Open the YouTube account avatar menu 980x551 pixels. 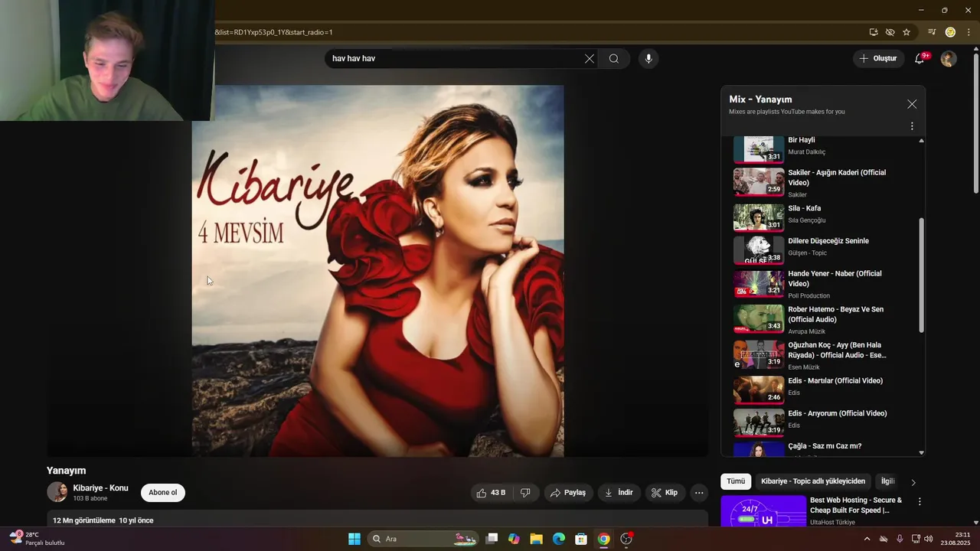click(949, 59)
